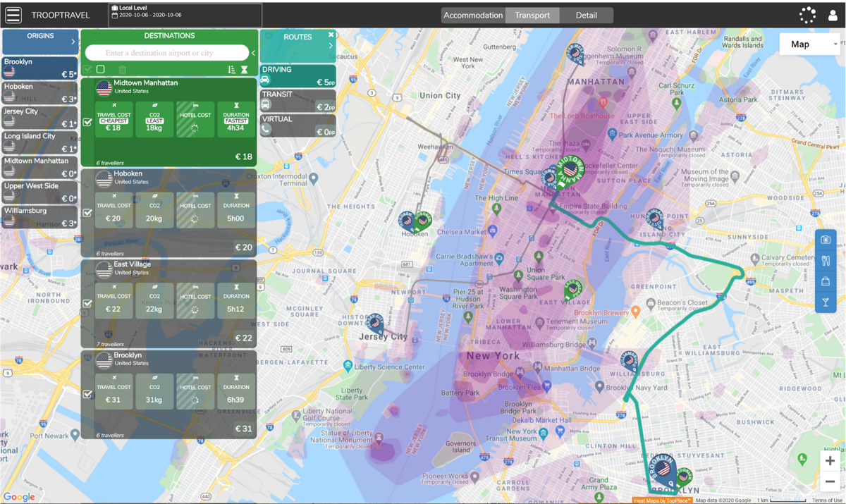
Task: Click the faded select-all checkmark
Action: [x=87, y=69]
